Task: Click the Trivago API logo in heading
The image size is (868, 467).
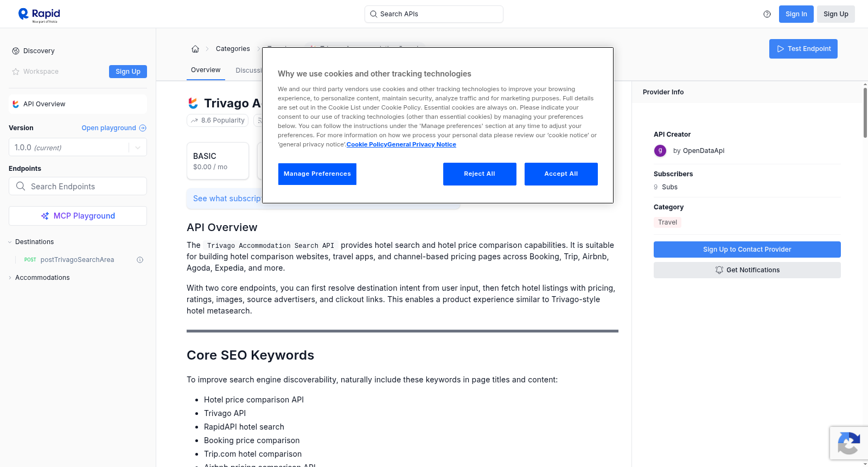Action: [193, 103]
